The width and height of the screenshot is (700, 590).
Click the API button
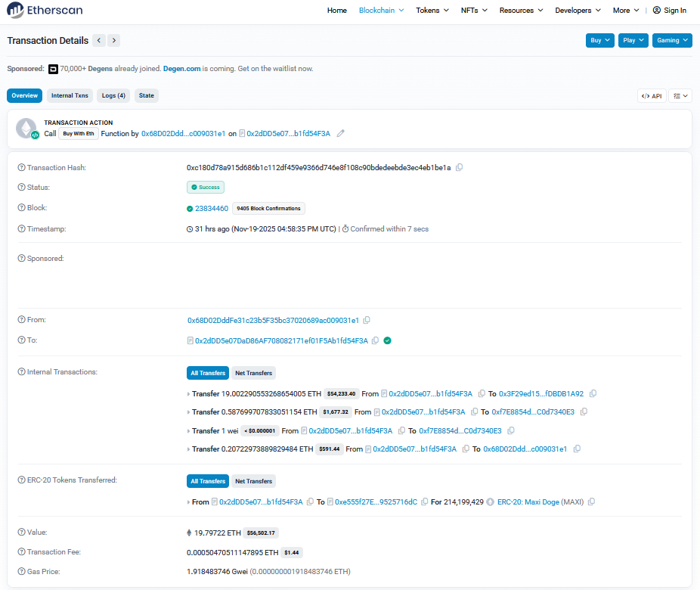[652, 96]
